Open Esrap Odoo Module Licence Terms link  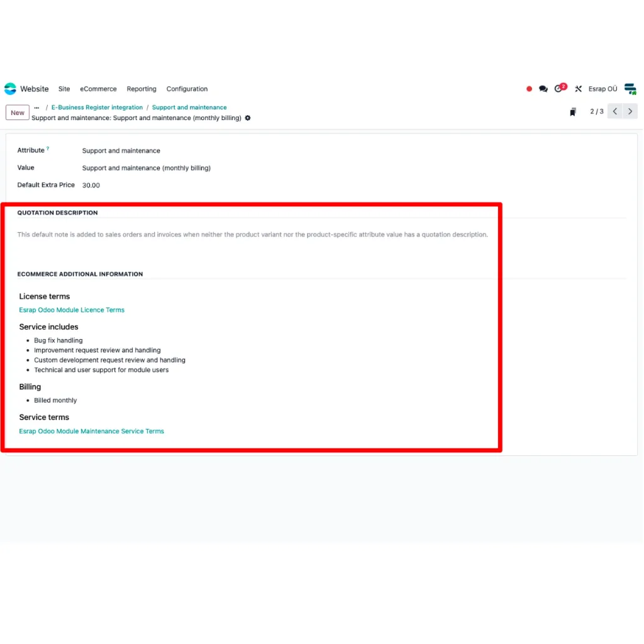coord(72,309)
